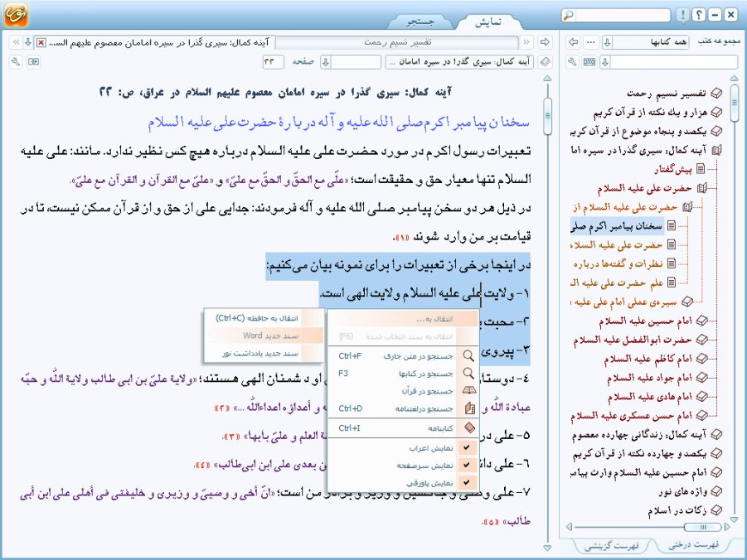Screen dimensions: 747x560
Task: Toggle the نمایش سرصفحه checkbox
Action: click(468, 465)
